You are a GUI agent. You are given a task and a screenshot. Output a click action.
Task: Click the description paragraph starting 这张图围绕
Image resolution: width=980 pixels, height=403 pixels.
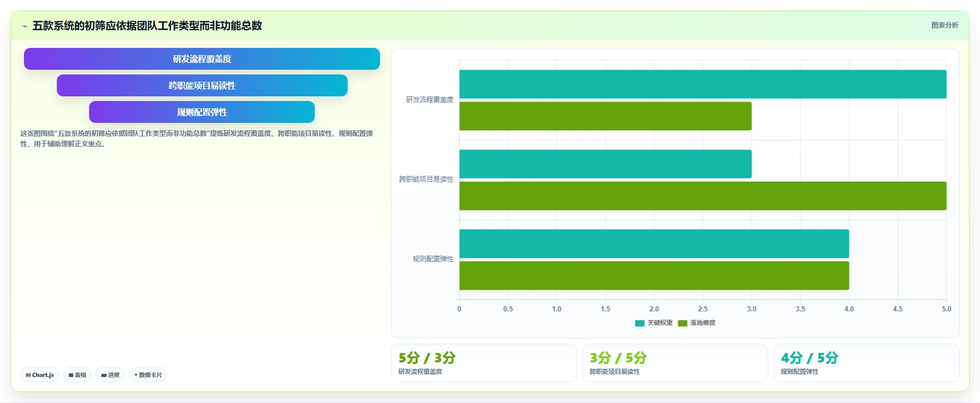click(x=197, y=138)
